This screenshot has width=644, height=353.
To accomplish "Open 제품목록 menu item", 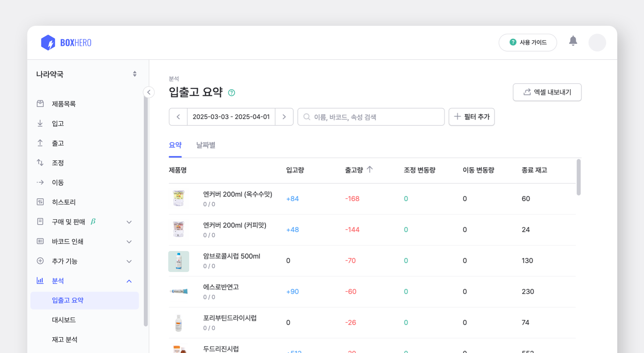I will (x=64, y=104).
